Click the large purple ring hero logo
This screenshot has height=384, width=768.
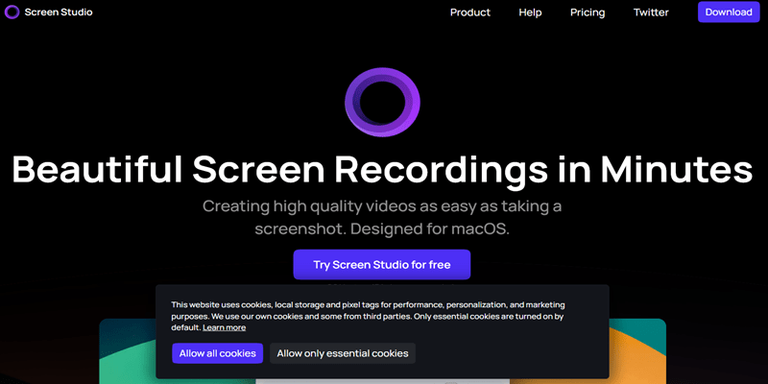coord(382,102)
